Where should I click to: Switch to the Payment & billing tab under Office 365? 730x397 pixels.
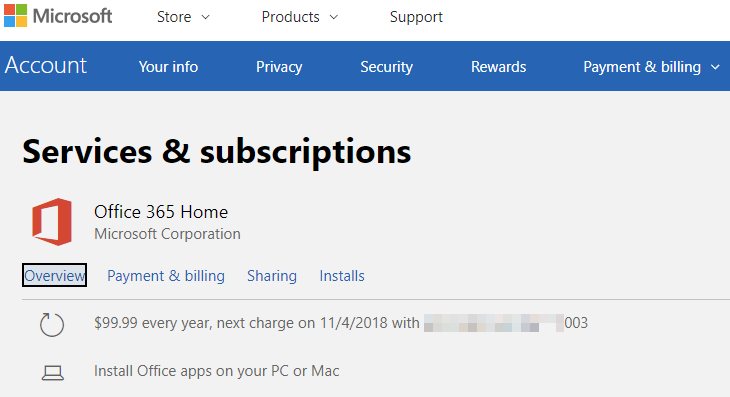coord(166,276)
